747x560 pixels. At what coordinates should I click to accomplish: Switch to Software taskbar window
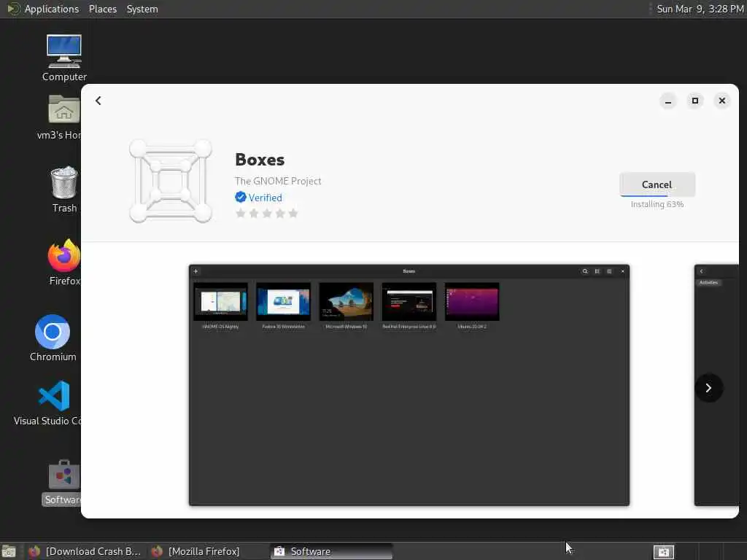tap(332, 551)
